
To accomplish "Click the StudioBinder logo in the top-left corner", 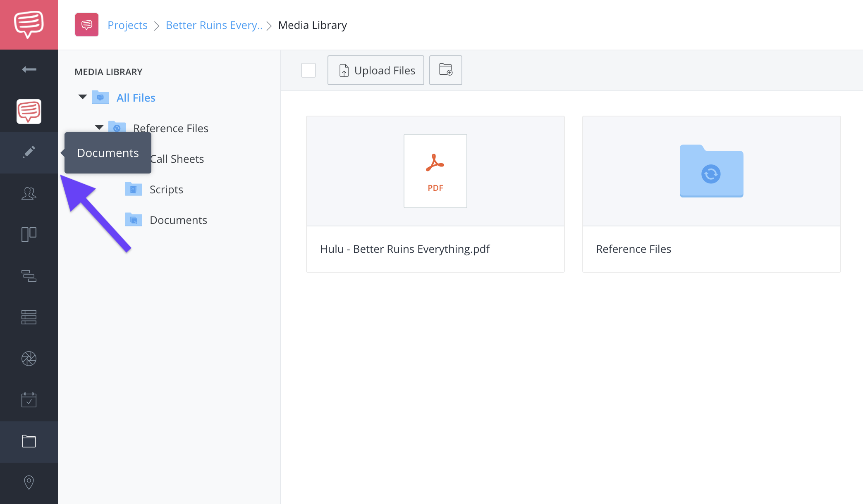I will (29, 25).
